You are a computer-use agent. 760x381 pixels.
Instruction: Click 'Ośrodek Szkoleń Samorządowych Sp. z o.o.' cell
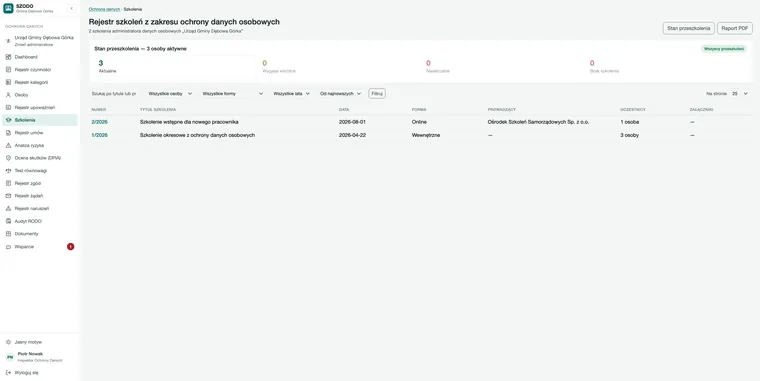(538, 122)
